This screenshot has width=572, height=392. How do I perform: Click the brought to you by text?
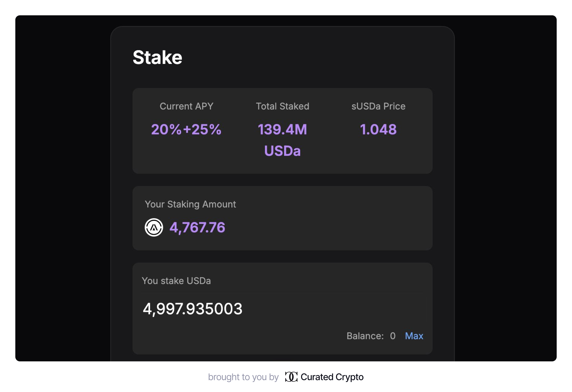[243, 377]
